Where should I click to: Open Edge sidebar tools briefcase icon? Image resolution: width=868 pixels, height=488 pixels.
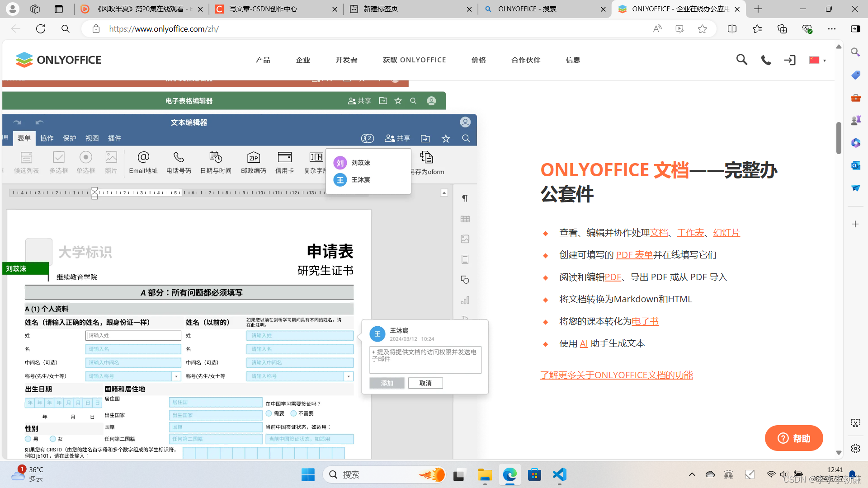pos(855,98)
